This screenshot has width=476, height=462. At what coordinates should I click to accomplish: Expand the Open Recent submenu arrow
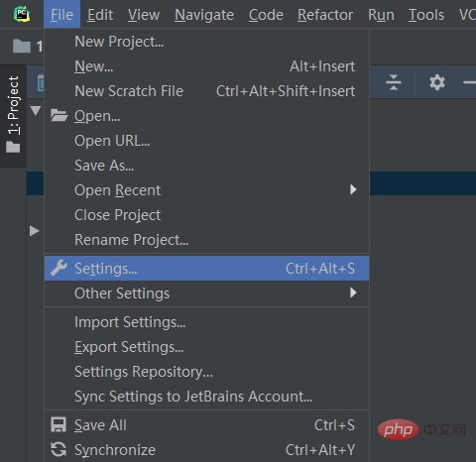(x=353, y=189)
